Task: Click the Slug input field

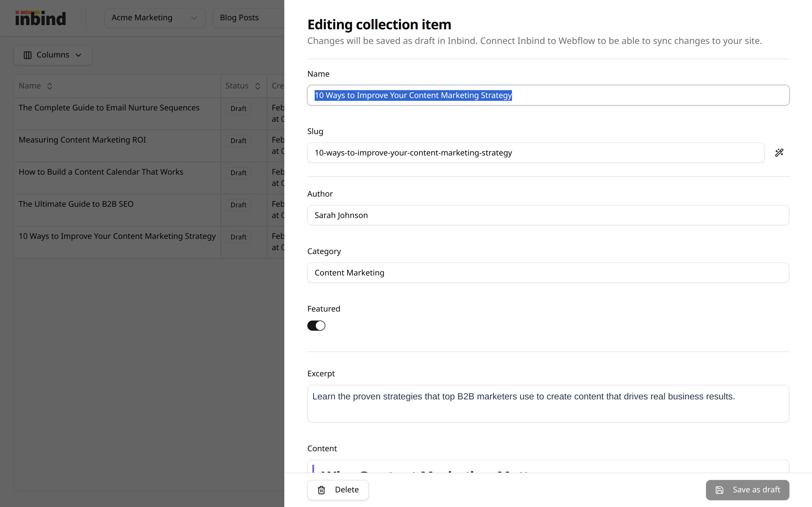Action: [x=535, y=153]
